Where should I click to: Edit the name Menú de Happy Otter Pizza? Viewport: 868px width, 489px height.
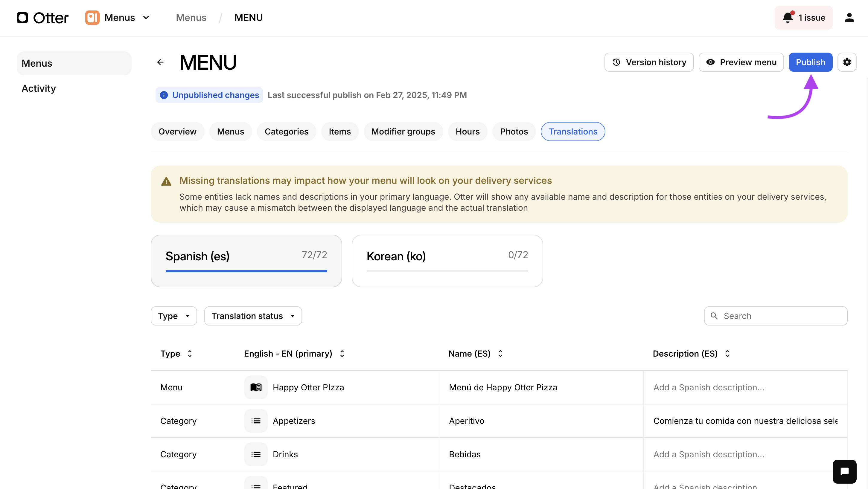tap(541, 387)
